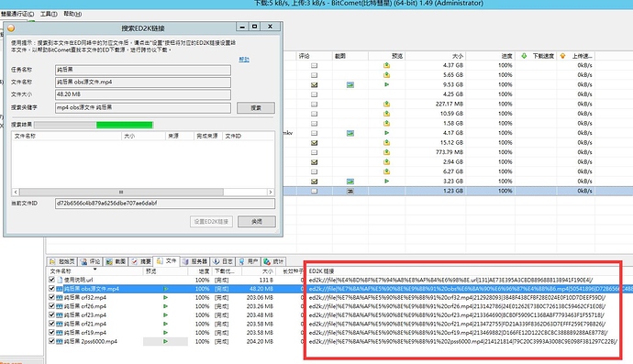Image resolution: width=633 pixels, height=364 pixels.
Task: Click the green preview play icon for crf32.mp4
Action: pos(165,297)
